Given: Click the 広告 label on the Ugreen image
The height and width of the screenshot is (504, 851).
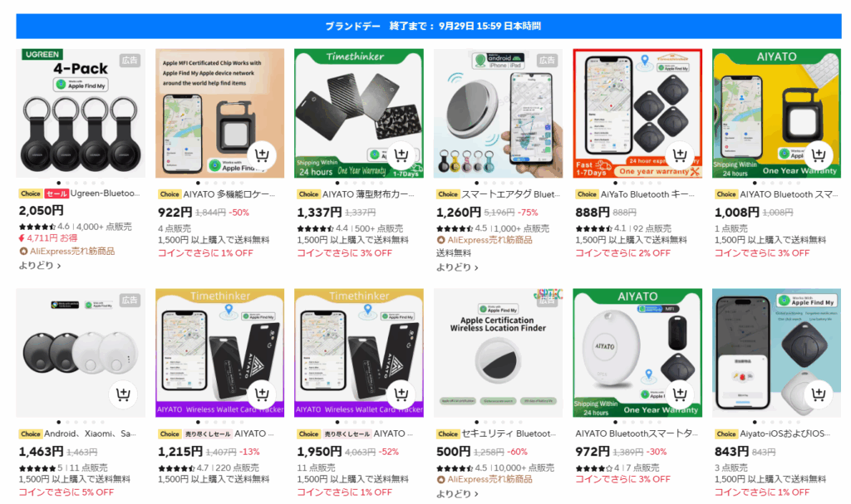Looking at the screenshot, I should pyautogui.click(x=130, y=61).
